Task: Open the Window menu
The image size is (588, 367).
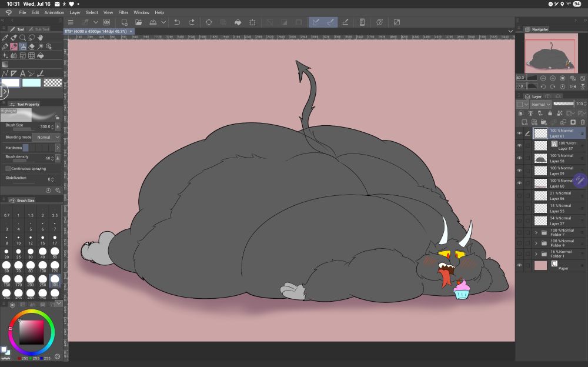Action: (x=141, y=12)
